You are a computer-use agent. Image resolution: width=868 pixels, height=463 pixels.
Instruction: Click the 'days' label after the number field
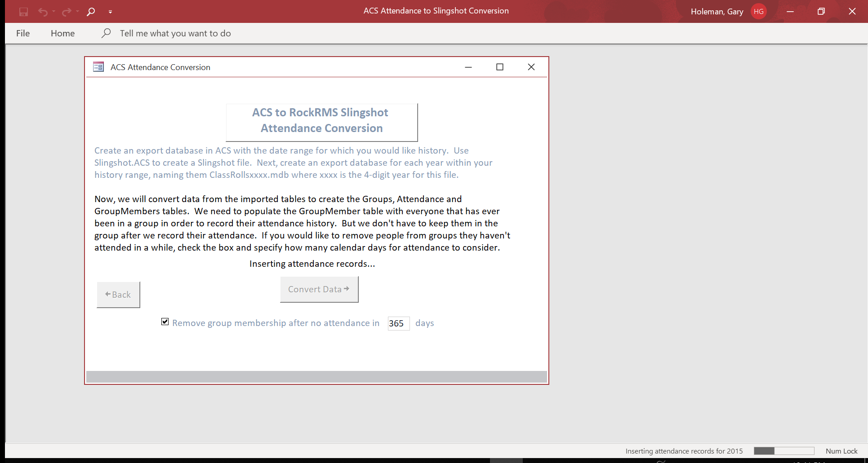point(425,323)
